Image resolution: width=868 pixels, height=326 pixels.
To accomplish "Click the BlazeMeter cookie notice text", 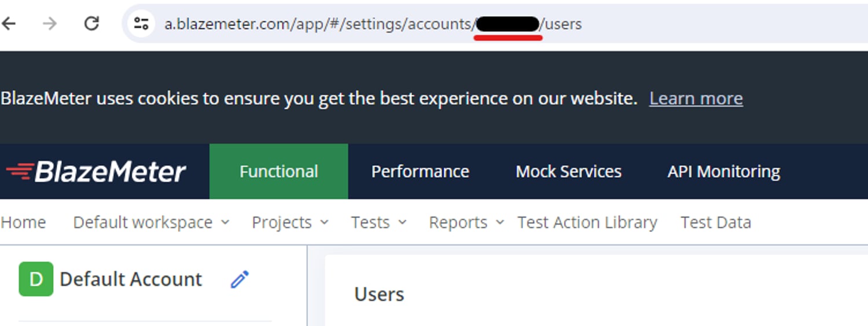I will (x=319, y=98).
